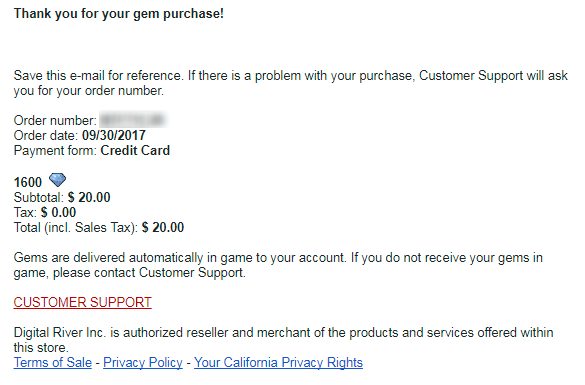Click the 'Total (incl. Sales Tax):' label

[x=76, y=227]
